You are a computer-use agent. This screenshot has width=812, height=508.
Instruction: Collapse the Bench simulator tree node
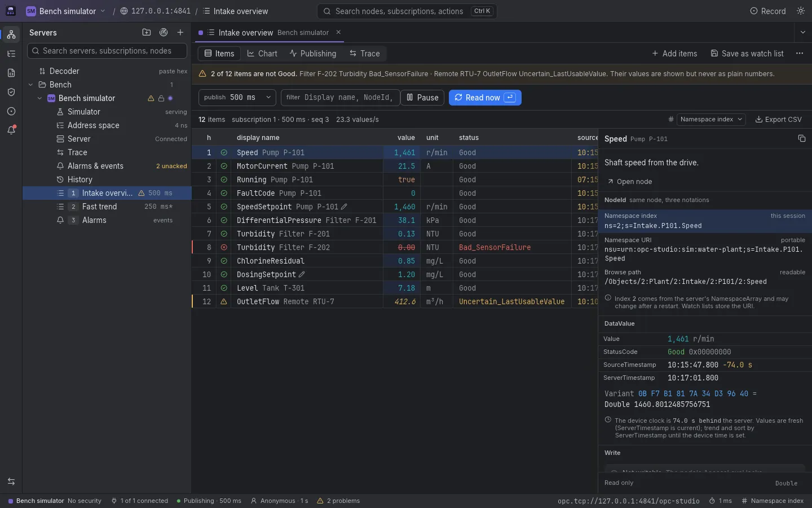pyautogui.click(x=39, y=98)
